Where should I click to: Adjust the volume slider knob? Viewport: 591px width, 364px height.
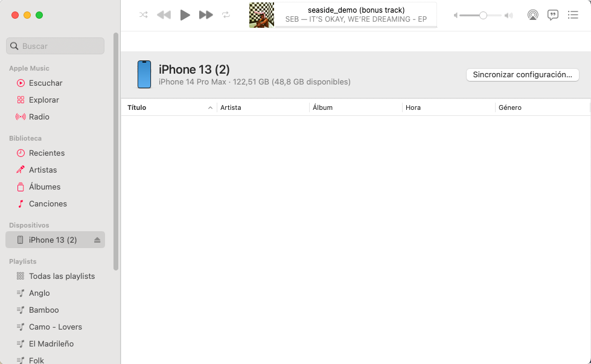pyautogui.click(x=483, y=16)
